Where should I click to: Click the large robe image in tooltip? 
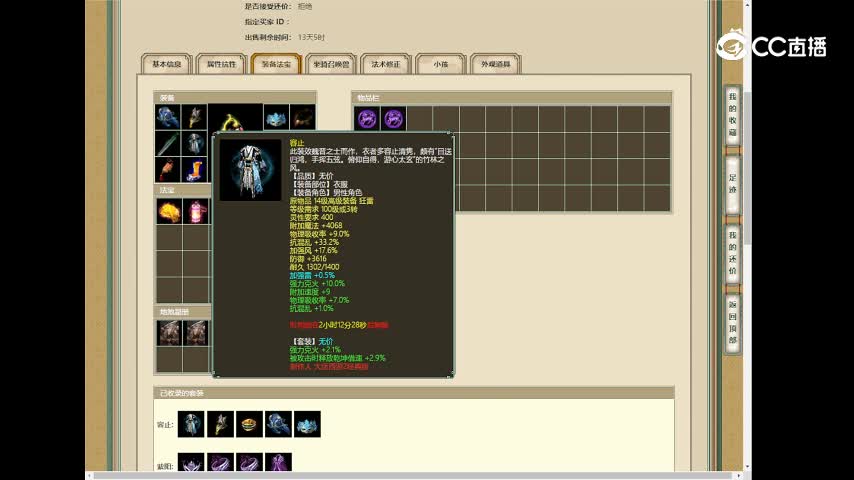[x=251, y=170]
